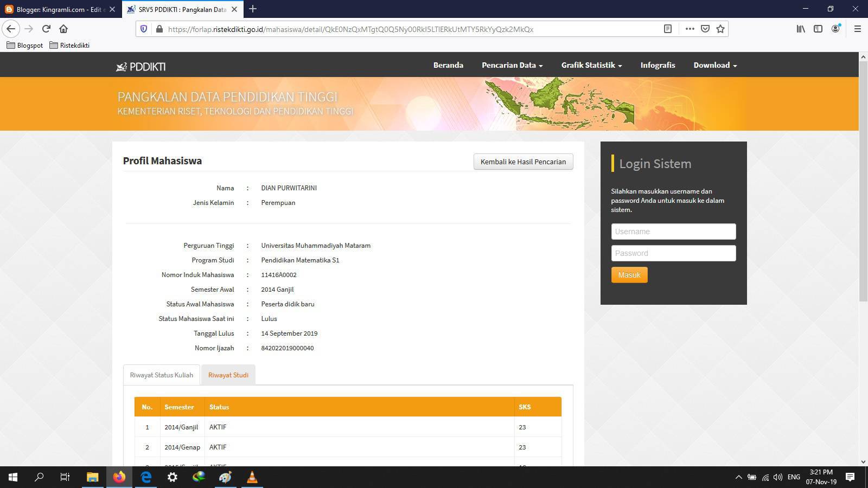Open Settings gear on taskbar

172,477
